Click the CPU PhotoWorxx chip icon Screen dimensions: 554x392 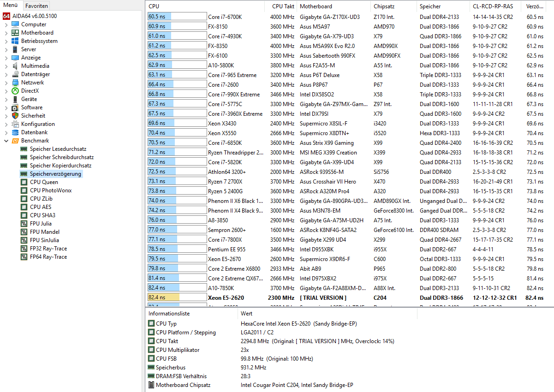[x=24, y=190]
